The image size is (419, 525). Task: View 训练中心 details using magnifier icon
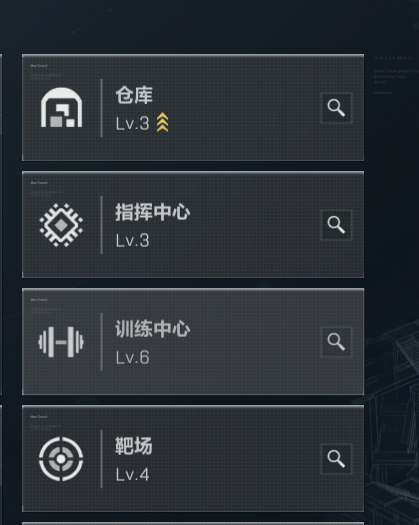coord(336,342)
